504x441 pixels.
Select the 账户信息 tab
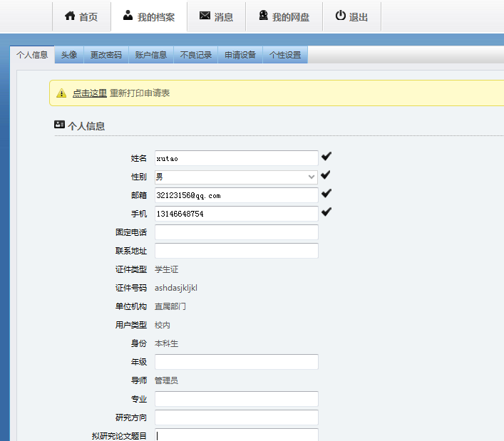[151, 55]
